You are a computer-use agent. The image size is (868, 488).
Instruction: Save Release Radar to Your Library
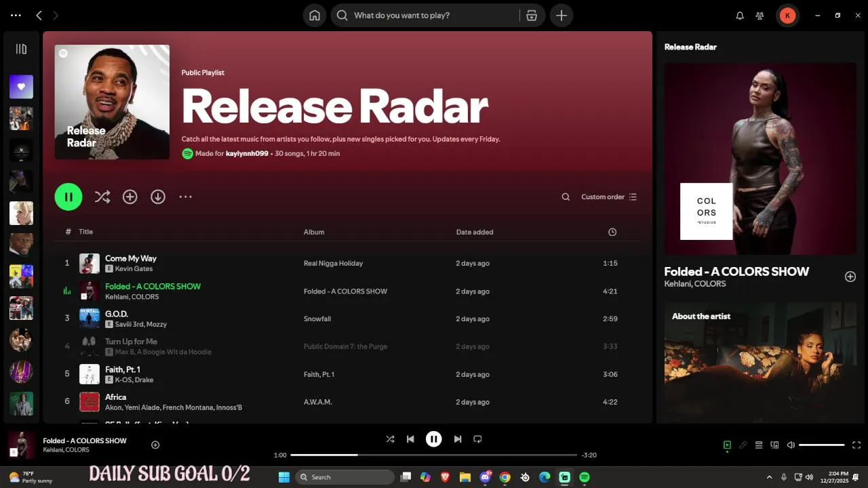point(130,197)
